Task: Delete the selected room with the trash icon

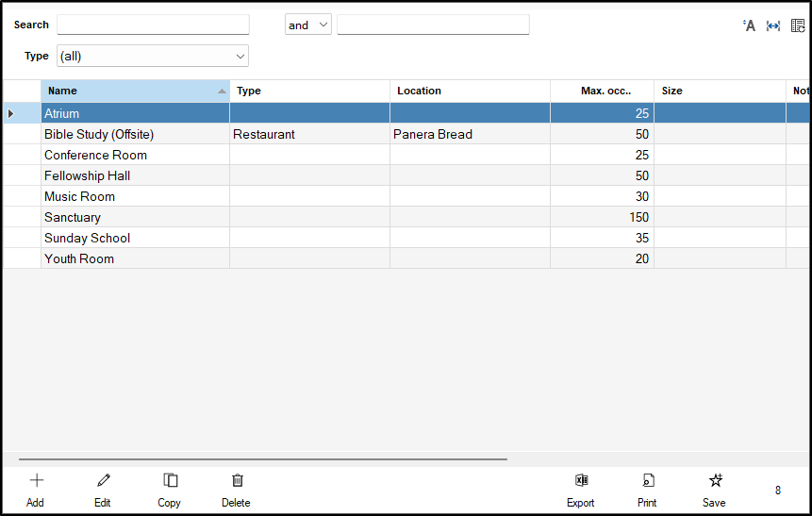Action: (x=237, y=489)
